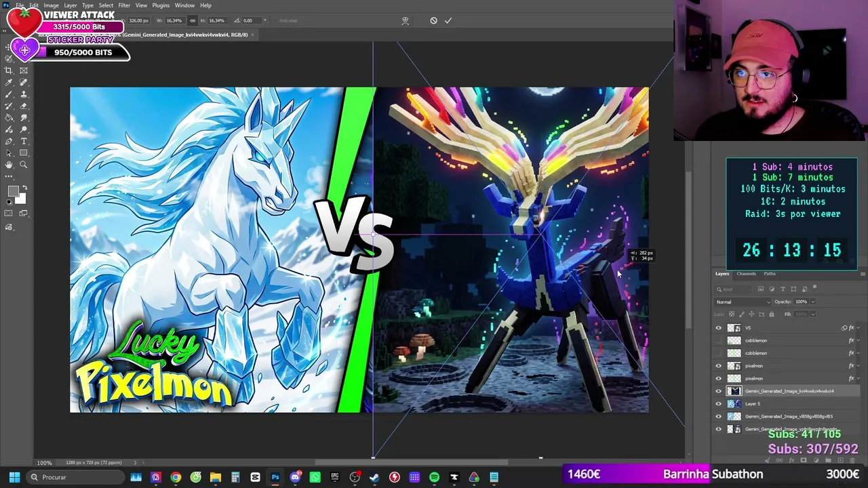Select the Path Selection tool
This screenshot has height=488, width=868.
[9, 153]
